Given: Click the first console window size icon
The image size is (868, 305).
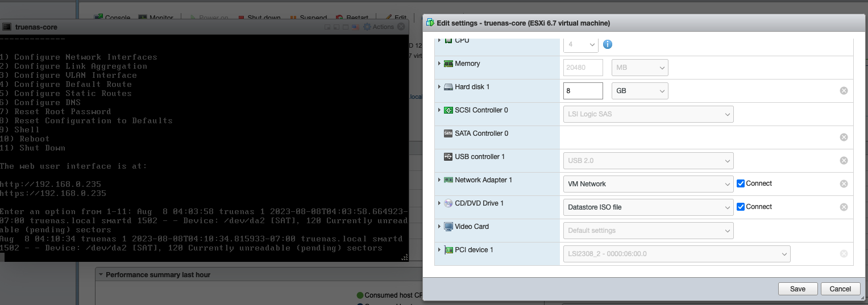Looking at the screenshot, I should point(327,27).
